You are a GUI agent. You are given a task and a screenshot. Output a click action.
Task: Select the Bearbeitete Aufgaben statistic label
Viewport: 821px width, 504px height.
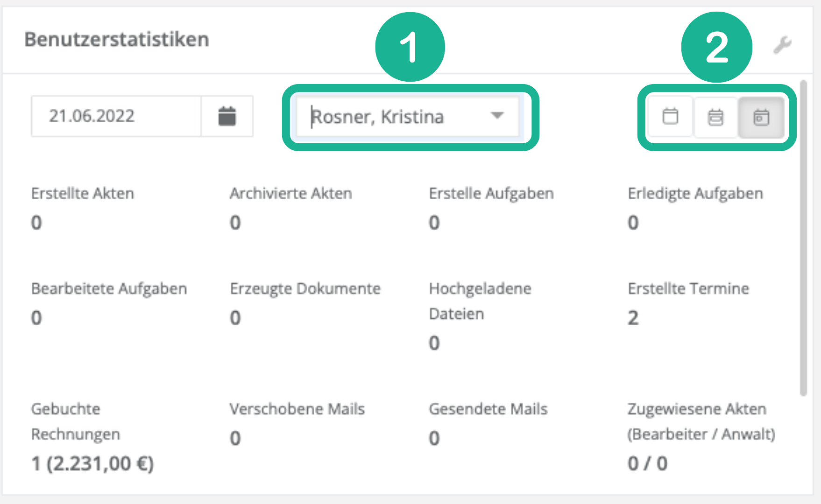(109, 289)
